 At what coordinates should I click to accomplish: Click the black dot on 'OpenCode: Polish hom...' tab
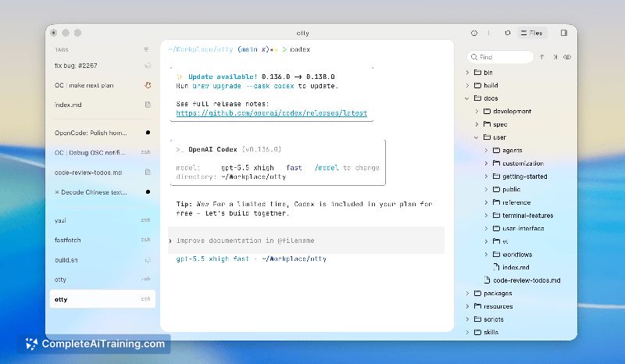[x=148, y=132]
